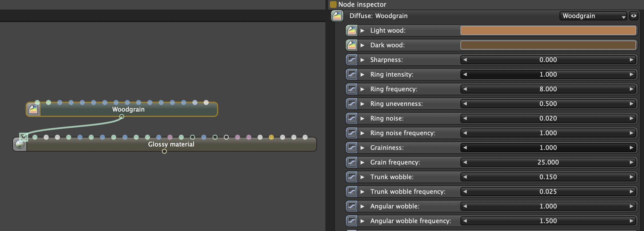Toggle the eye visibility button beside Woodgrain dropdown

[x=634, y=16]
